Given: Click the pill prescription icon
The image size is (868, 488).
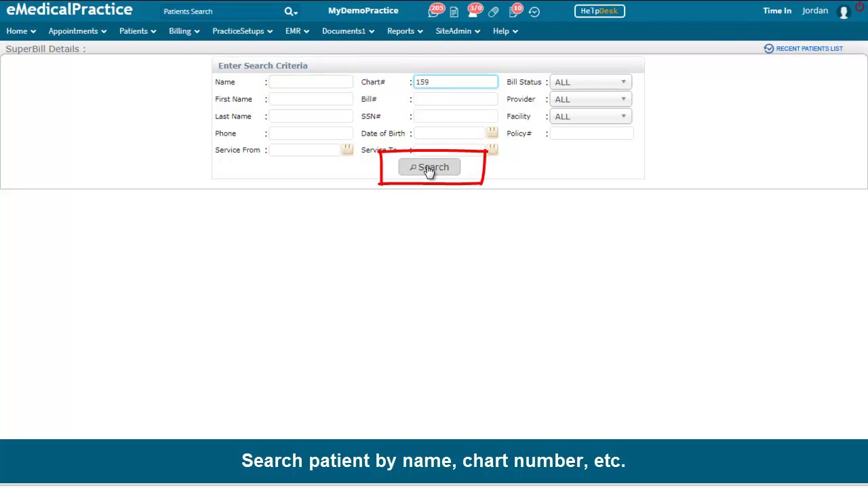Looking at the screenshot, I should [494, 12].
